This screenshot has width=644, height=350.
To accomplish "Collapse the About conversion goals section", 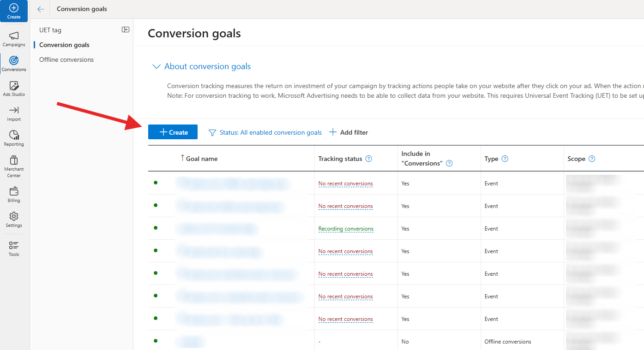I will pos(156,66).
